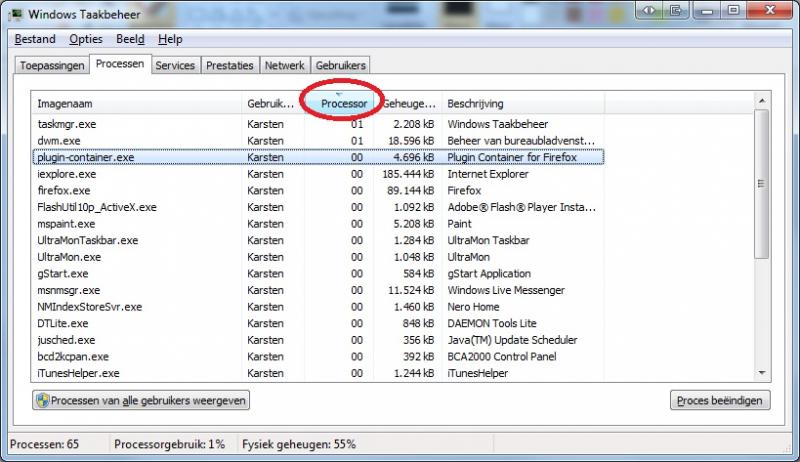This screenshot has height=462, width=800.
Task: Select the gStart.exe process
Action: click(318, 273)
